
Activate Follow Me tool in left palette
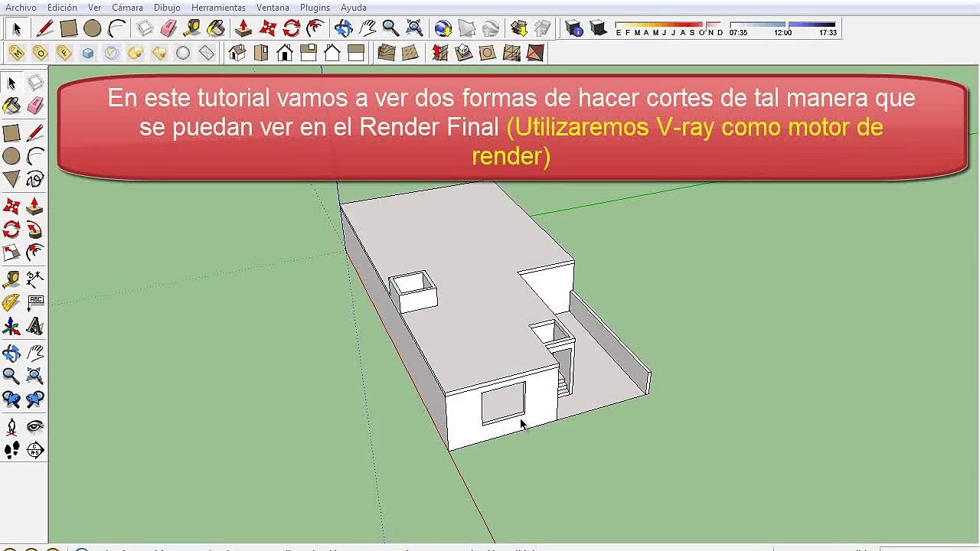click(35, 230)
